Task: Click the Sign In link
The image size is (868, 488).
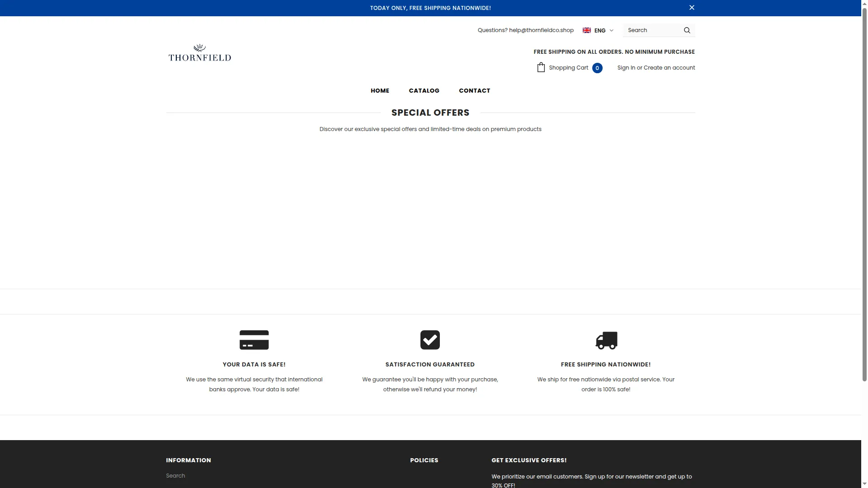Action: click(626, 68)
